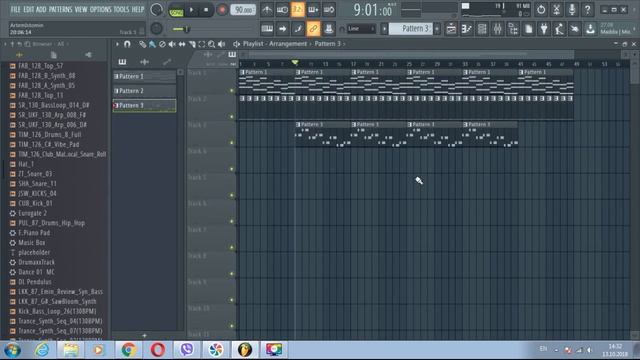
Task: Open the global snap Line dropdown
Action: click(x=361, y=29)
